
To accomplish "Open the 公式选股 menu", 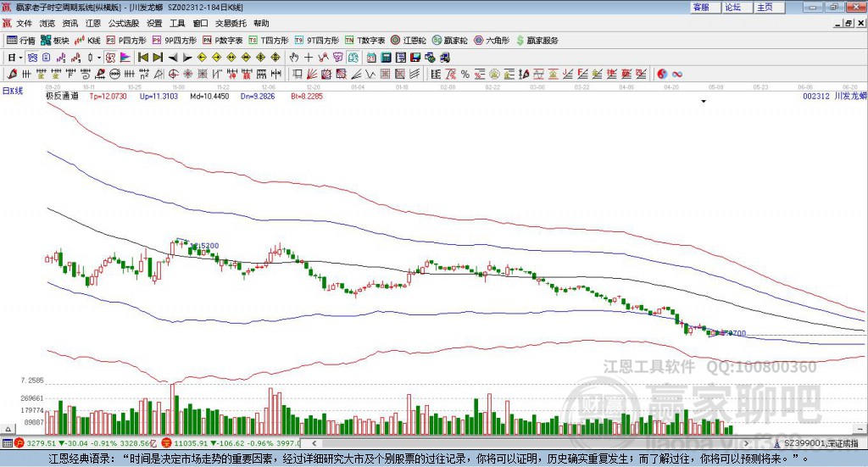I will tap(124, 23).
